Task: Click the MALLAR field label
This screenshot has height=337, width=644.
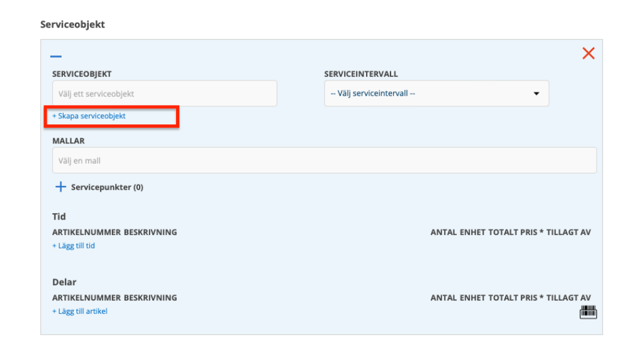Action: (69, 141)
